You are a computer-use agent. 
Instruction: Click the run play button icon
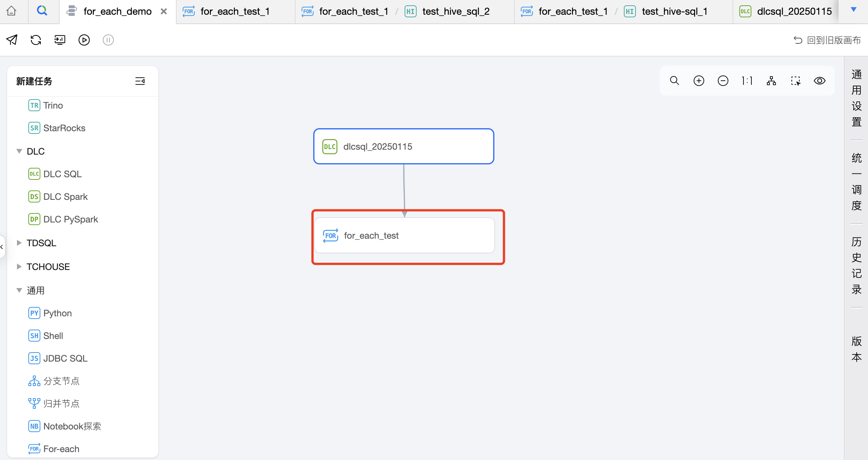click(x=84, y=40)
